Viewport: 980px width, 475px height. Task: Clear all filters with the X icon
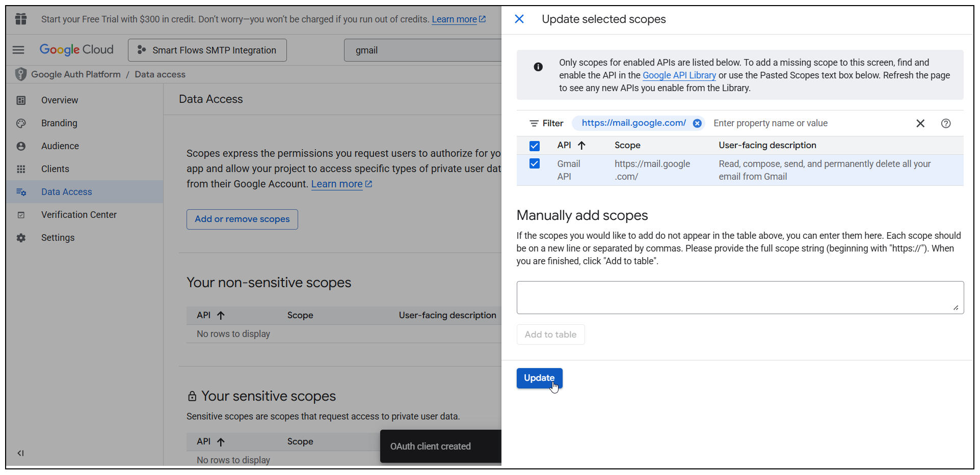click(x=920, y=123)
